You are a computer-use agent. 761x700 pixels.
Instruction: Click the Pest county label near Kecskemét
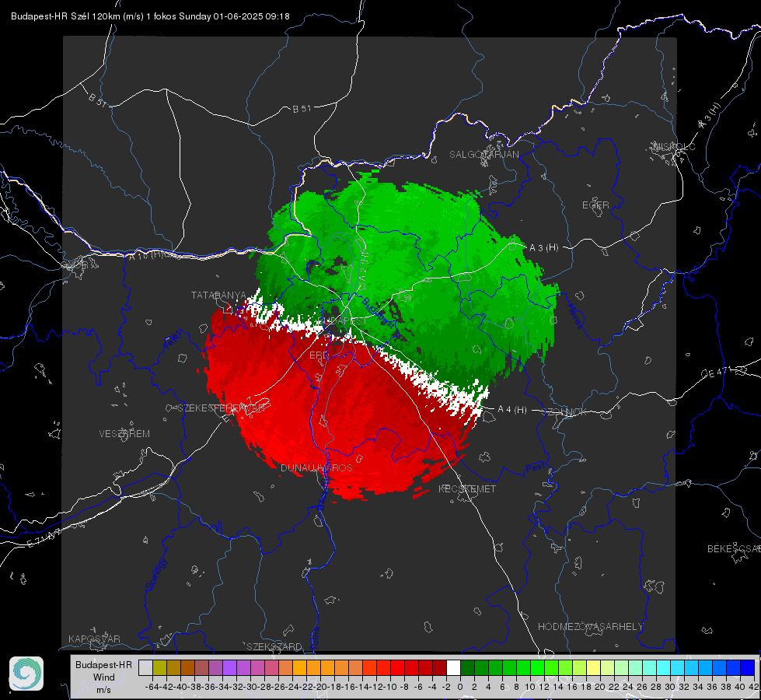(x=534, y=468)
